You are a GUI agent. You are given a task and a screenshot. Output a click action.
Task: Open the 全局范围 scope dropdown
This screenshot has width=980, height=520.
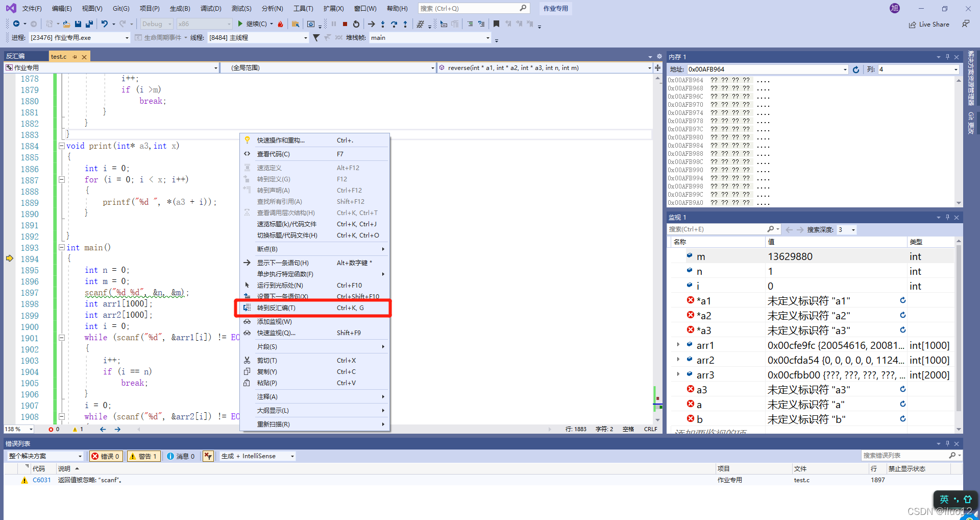coord(328,68)
